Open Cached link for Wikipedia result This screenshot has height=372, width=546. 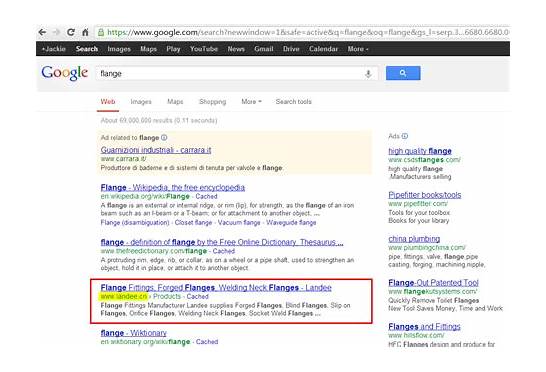pyautogui.click(x=206, y=196)
